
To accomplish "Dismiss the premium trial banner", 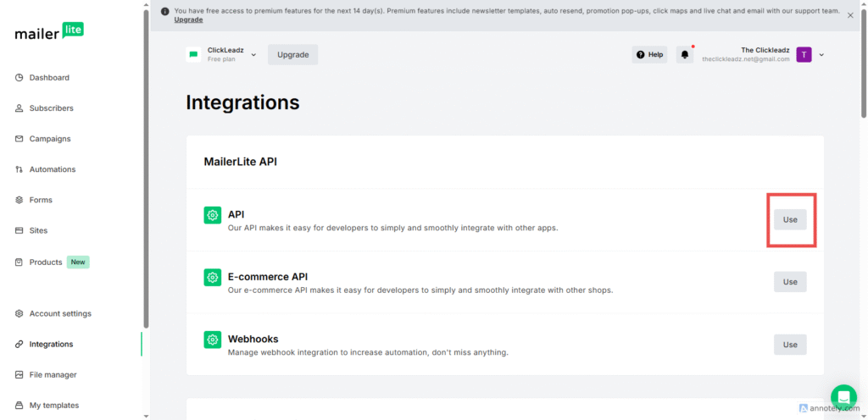I will tap(850, 14).
